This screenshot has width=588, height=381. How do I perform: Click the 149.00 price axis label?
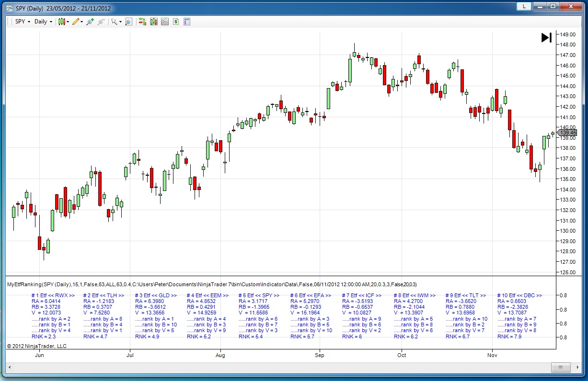(x=568, y=34)
